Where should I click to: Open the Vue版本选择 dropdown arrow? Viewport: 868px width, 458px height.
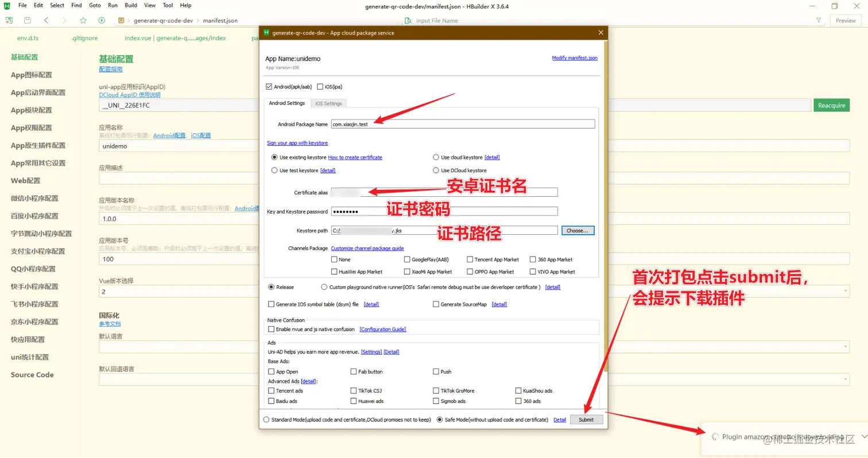(846, 292)
